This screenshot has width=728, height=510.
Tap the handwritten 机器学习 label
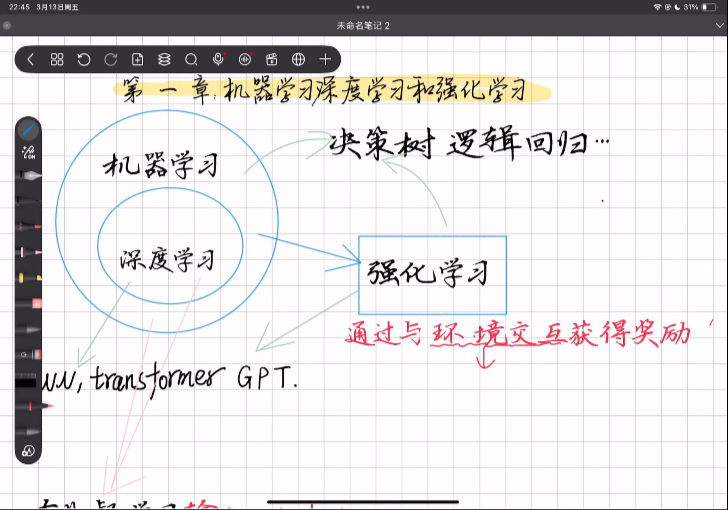(x=161, y=165)
